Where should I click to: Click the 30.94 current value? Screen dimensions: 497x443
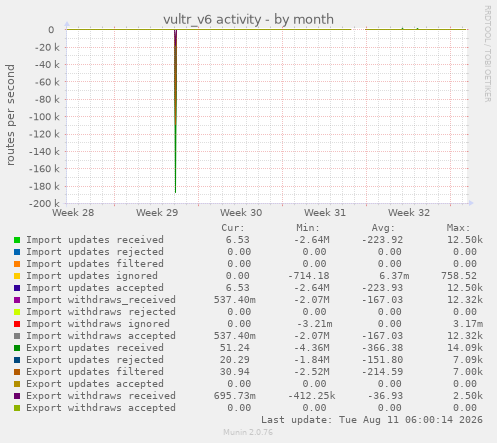click(234, 372)
